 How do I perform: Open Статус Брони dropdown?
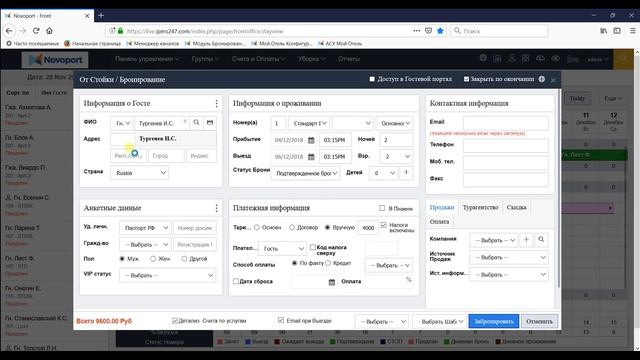point(305,173)
